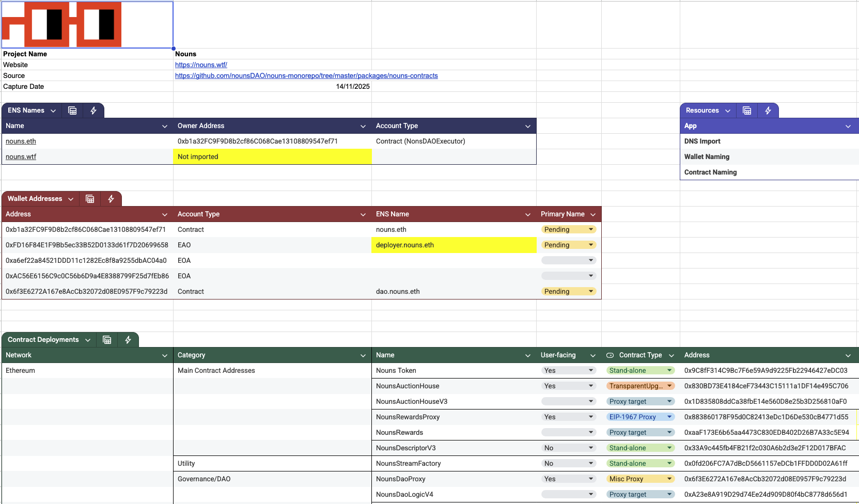
Task: Select the NounsDaoLogicV4 name cell
Action: pos(454,495)
